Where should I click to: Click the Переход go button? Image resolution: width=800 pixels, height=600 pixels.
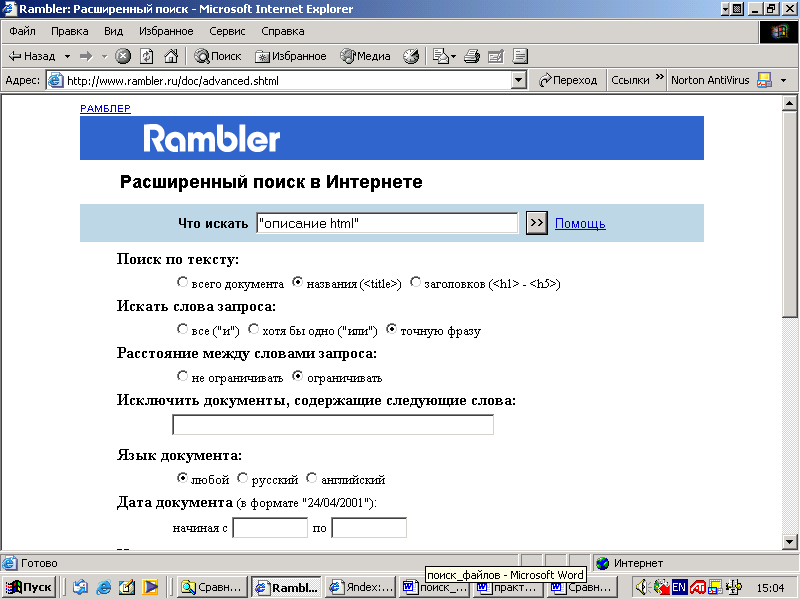[568, 80]
